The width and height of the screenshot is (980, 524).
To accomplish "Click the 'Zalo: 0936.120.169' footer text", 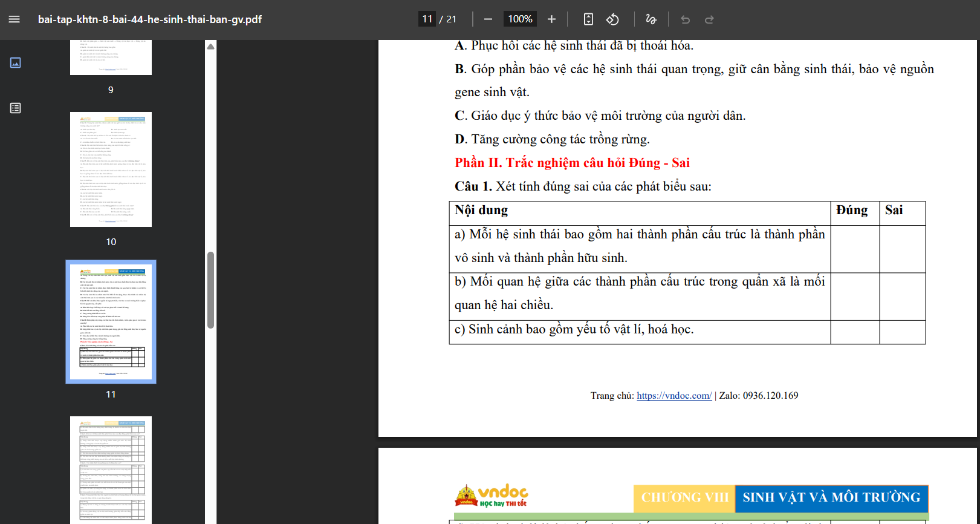I will click(758, 396).
